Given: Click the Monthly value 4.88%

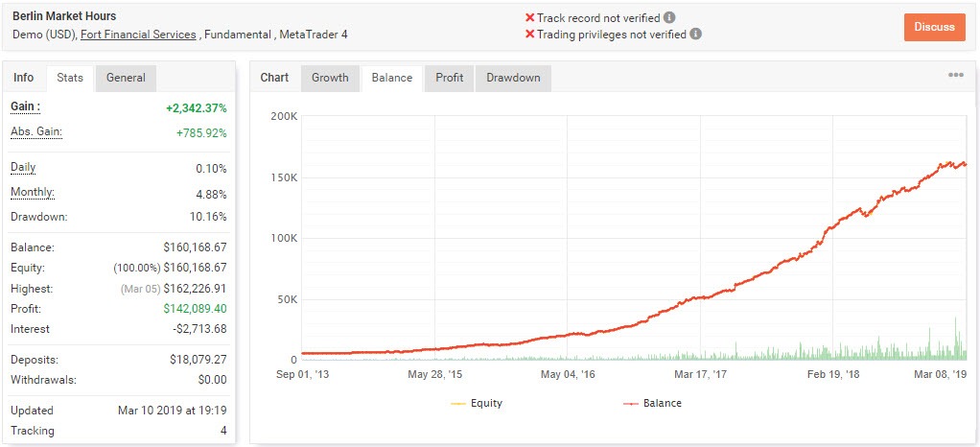Looking at the screenshot, I should point(211,194).
